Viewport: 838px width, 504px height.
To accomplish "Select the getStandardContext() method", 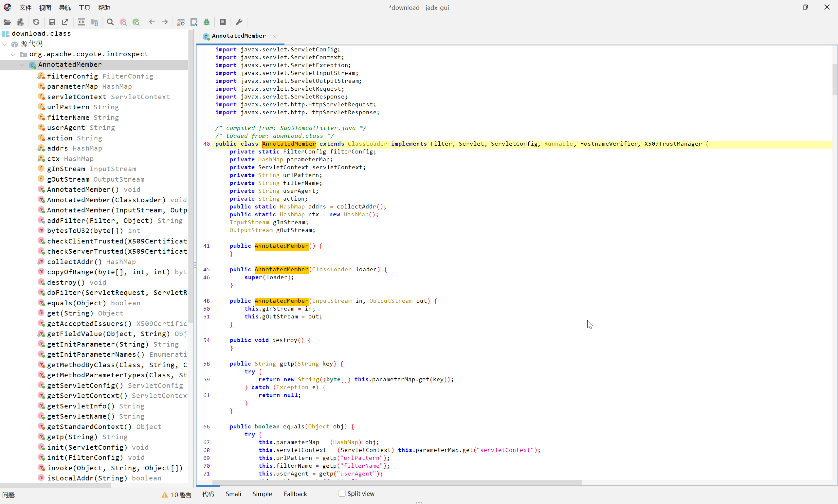I will pos(104,426).
